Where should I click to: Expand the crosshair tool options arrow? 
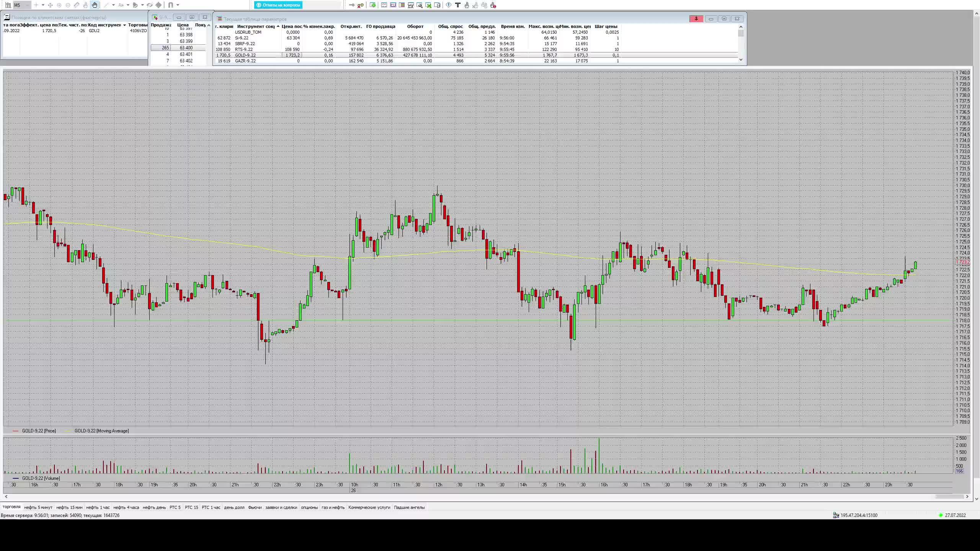tap(43, 5)
